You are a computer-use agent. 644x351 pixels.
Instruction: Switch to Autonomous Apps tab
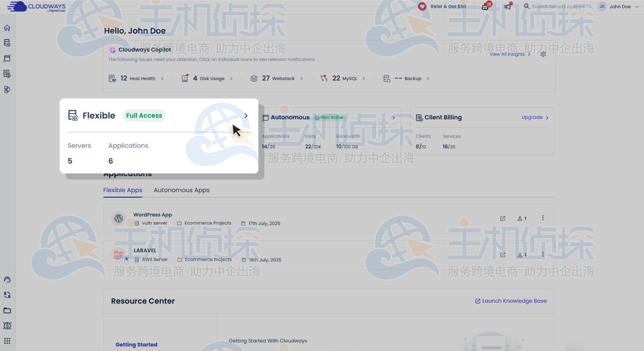pos(181,190)
